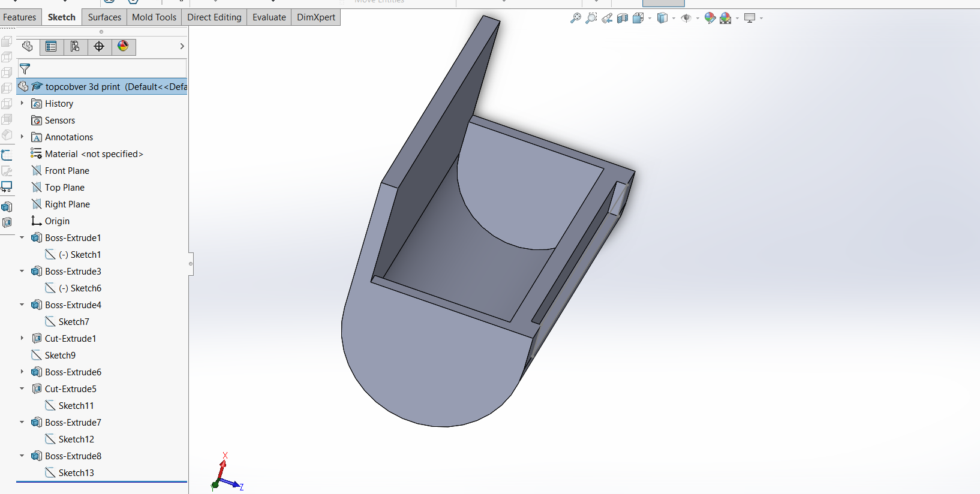The height and width of the screenshot is (494, 980).
Task: Collapse the Boss-Extrude3 feature
Action: tap(22, 271)
